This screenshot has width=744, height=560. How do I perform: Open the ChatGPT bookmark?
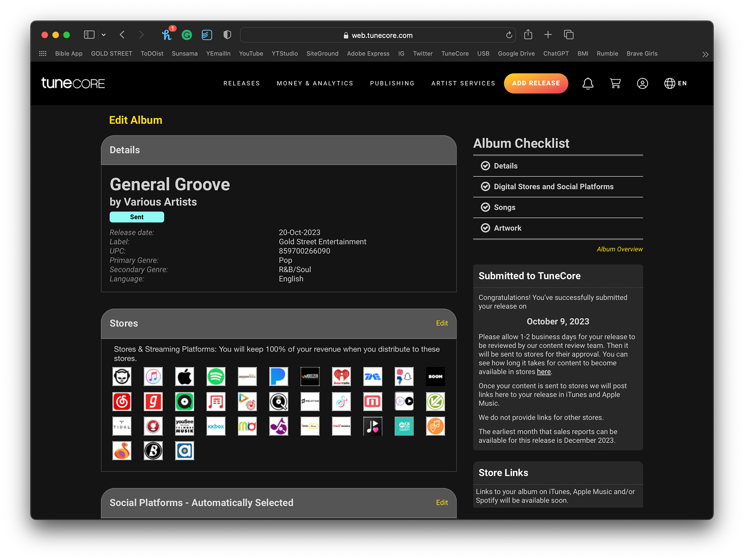(x=556, y=53)
